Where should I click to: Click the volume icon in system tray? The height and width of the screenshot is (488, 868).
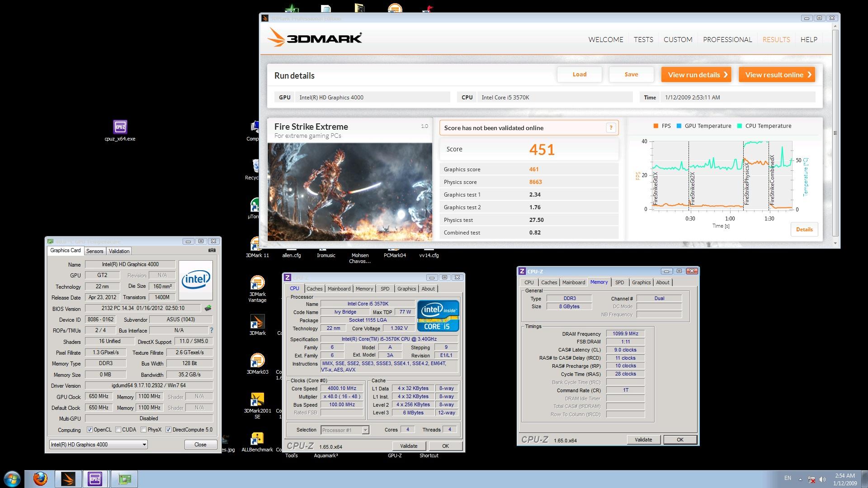822,479
